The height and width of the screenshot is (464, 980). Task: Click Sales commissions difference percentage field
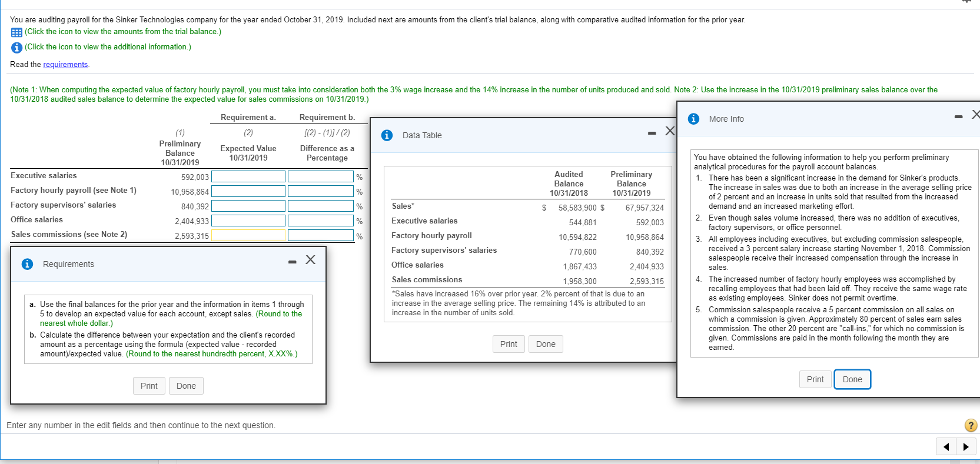(321, 235)
